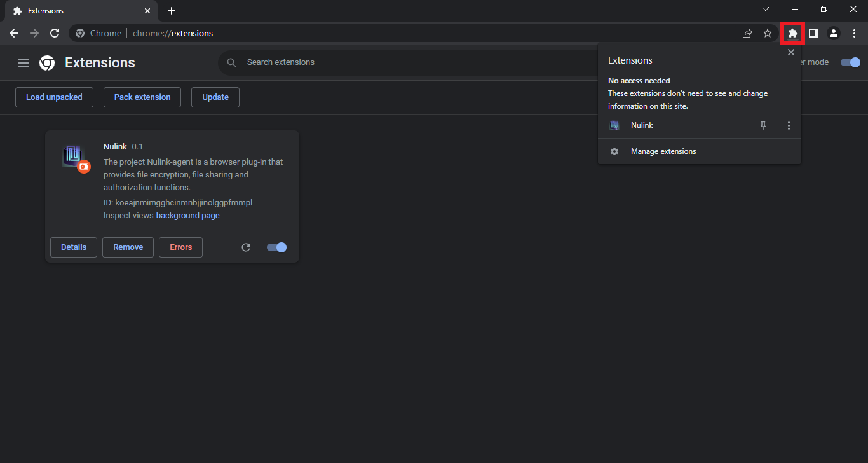Disable the Nulink extension toggle

pyautogui.click(x=277, y=247)
